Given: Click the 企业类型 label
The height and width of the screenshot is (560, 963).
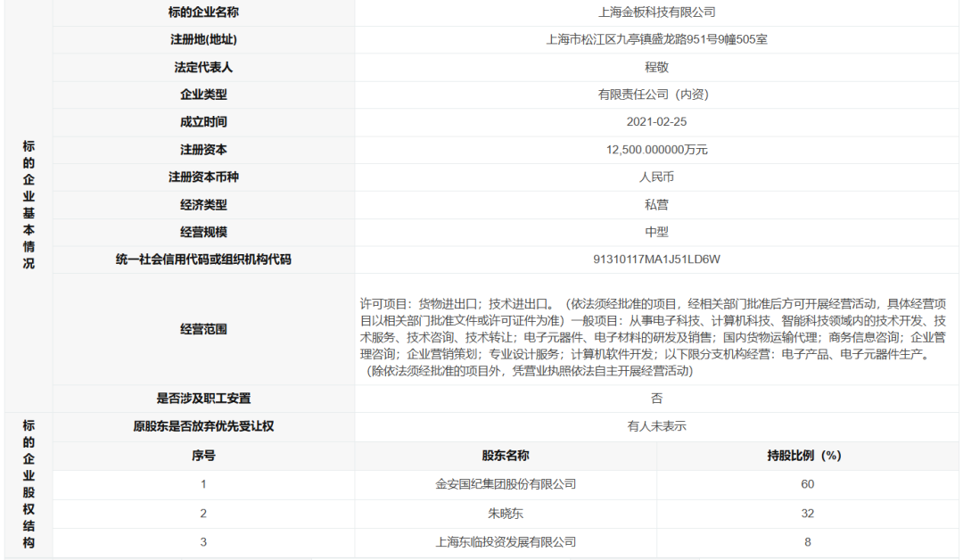Looking at the screenshot, I should click(203, 95).
